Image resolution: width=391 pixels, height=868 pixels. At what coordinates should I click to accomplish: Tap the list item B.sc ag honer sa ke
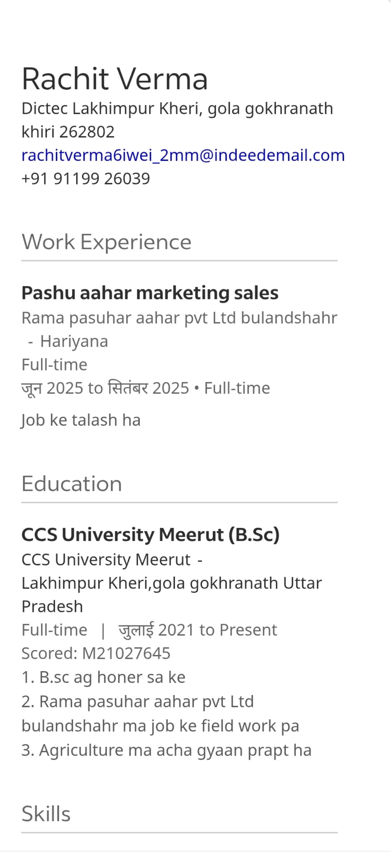[104, 677]
